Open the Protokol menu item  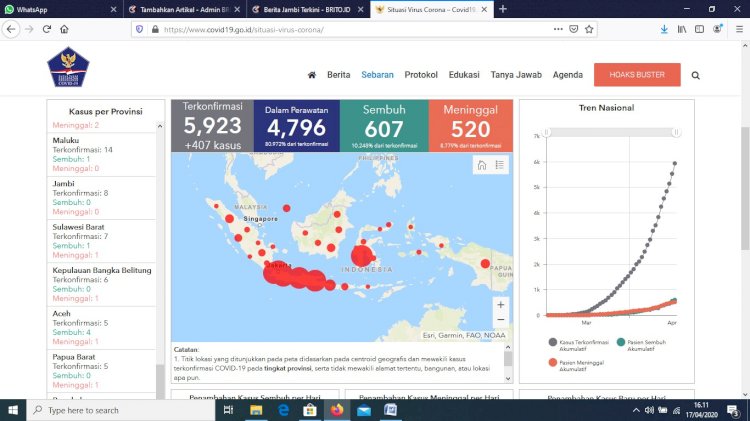point(421,75)
